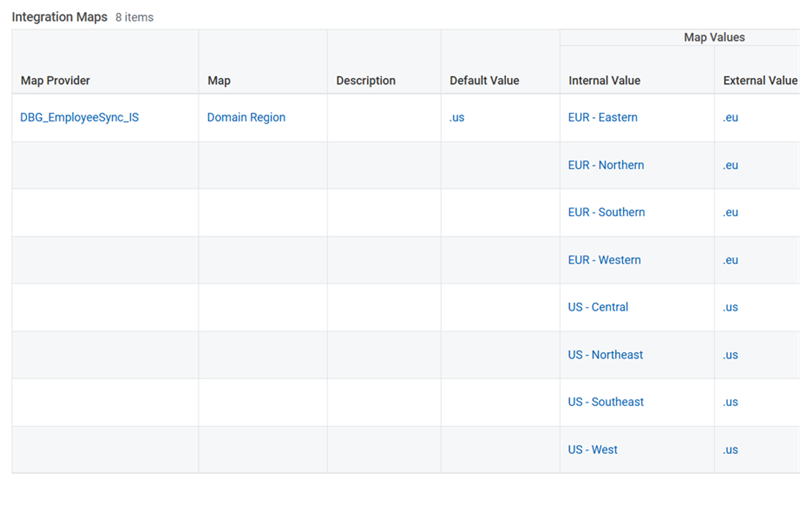Open the DBG_EmployeeSync_IS map provider link
This screenshot has width=800, height=524.
click(79, 117)
